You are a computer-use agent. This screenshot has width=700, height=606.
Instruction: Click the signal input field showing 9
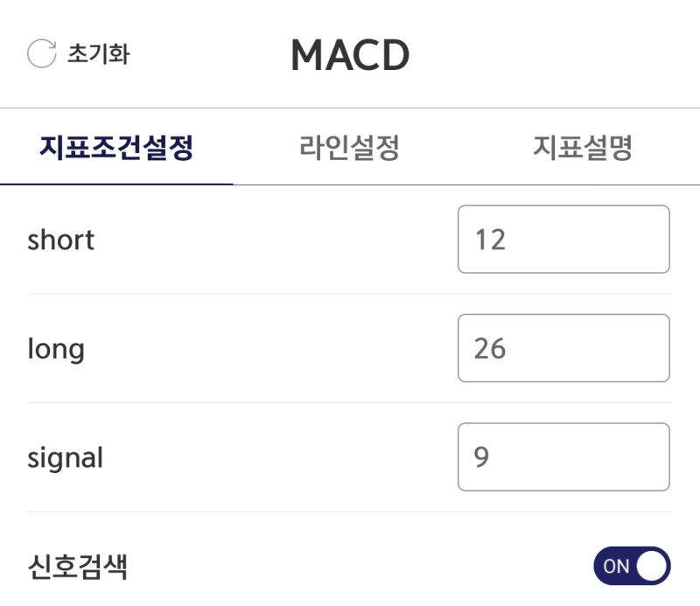[563, 457]
